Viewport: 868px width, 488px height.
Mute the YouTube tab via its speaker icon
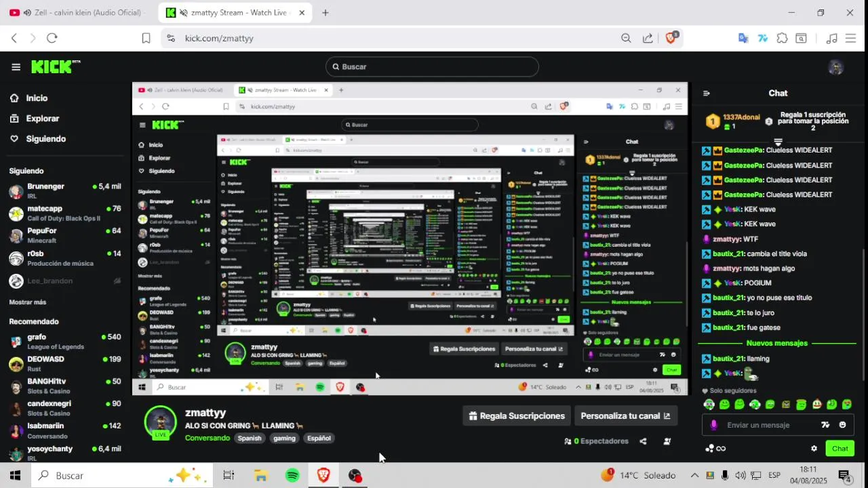click(26, 12)
